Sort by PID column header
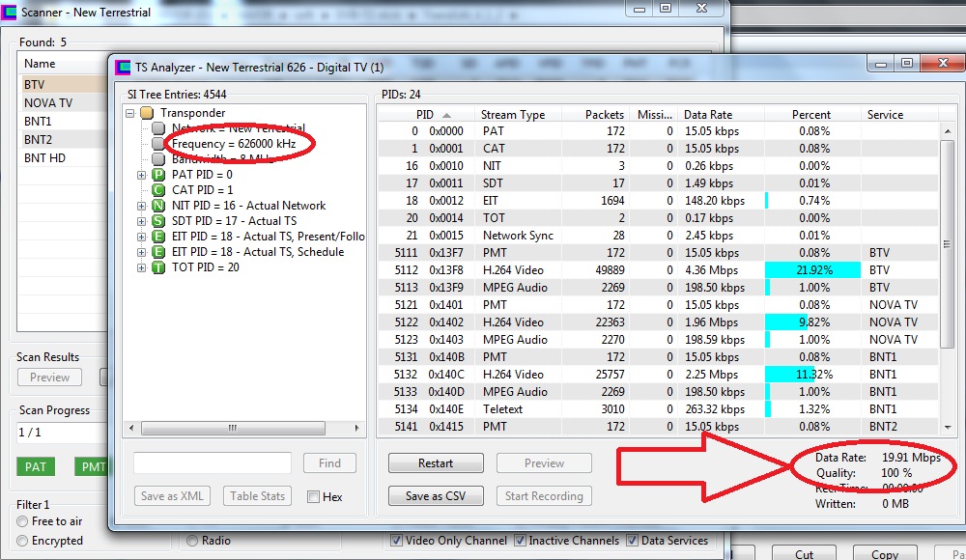This screenshot has width=966, height=560. click(426, 115)
